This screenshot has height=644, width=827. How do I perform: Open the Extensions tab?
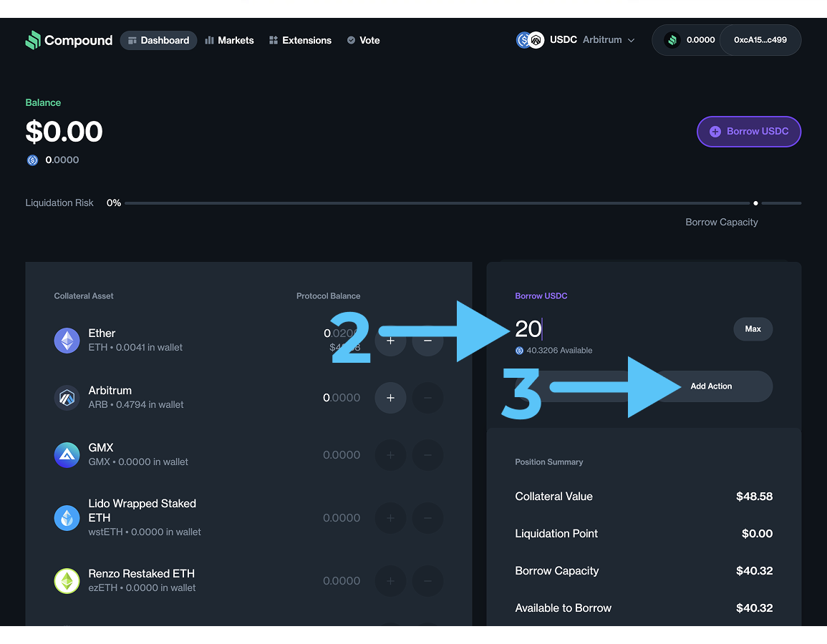tap(300, 40)
